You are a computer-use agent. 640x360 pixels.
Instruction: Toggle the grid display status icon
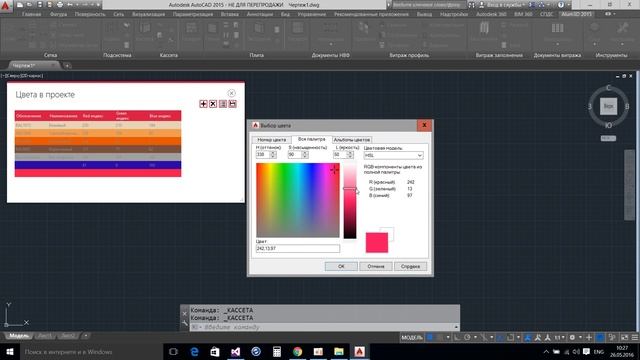tap(430, 337)
